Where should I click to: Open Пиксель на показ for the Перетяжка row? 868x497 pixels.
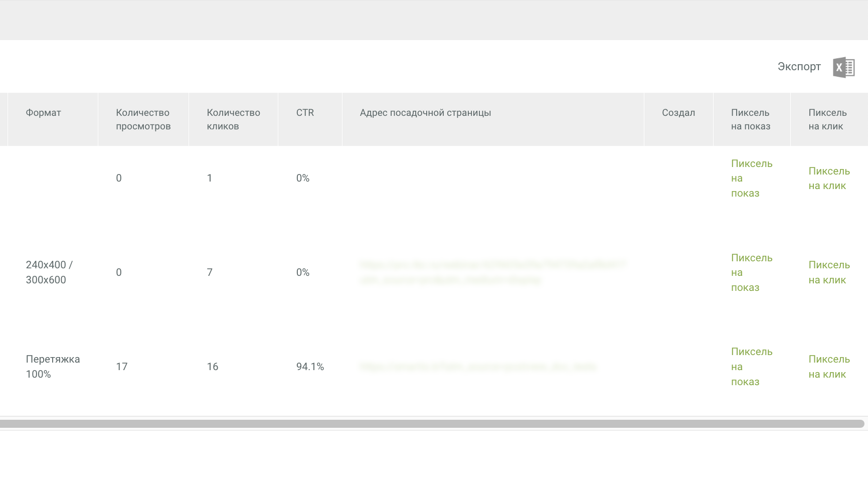751,367
